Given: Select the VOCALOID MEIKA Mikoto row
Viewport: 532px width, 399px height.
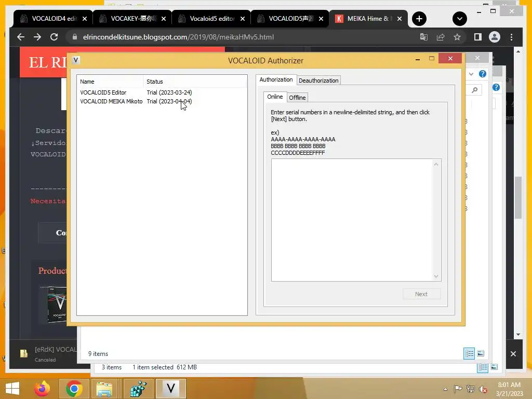Looking at the screenshot, I should click(162, 101).
